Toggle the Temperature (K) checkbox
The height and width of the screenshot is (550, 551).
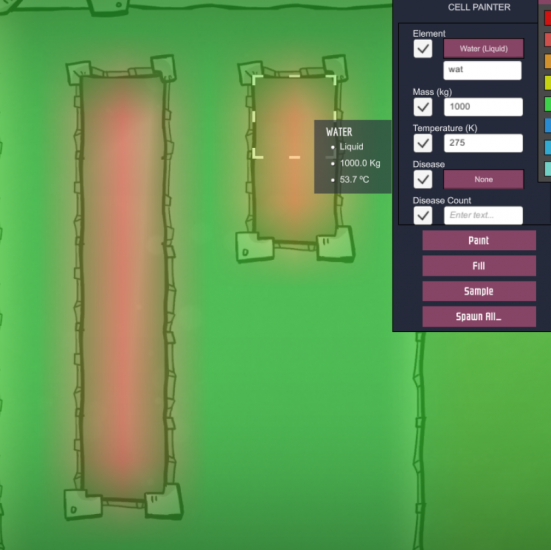point(423,143)
